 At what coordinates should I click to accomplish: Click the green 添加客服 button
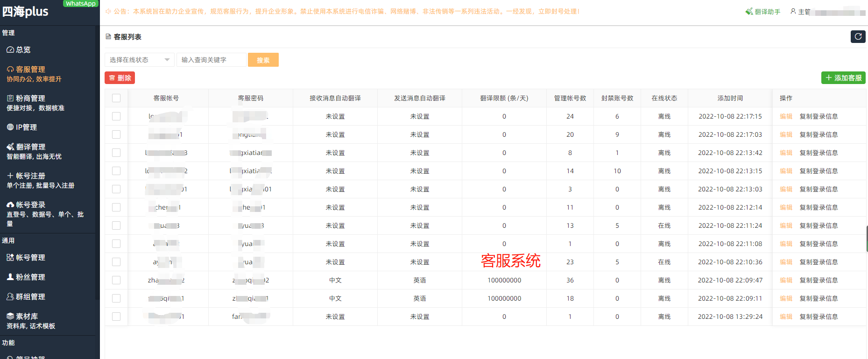(843, 78)
